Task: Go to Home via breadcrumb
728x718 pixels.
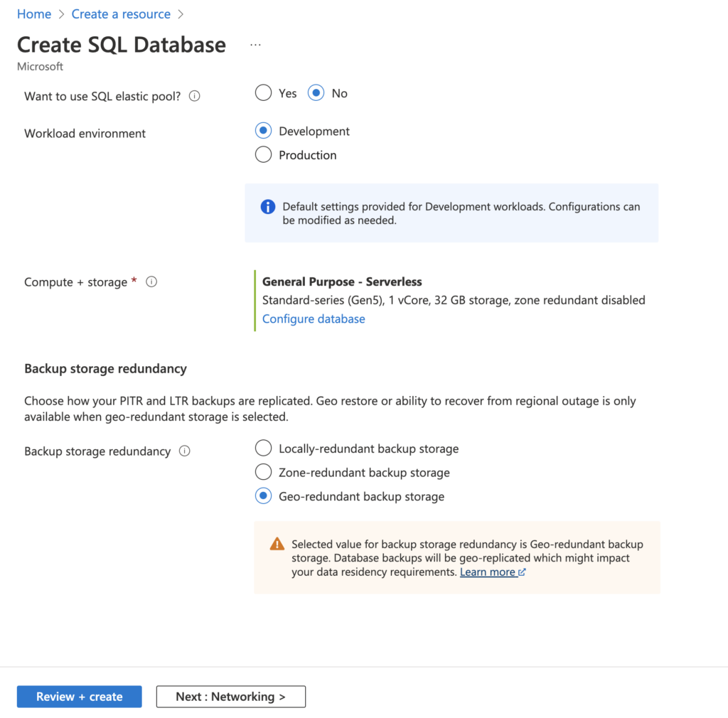Action: (34, 14)
